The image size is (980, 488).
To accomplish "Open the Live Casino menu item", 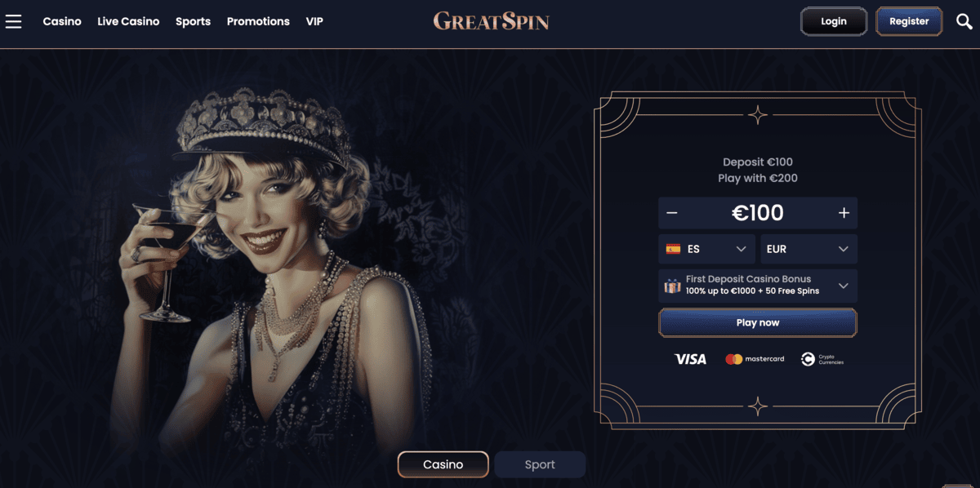I will (x=128, y=21).
